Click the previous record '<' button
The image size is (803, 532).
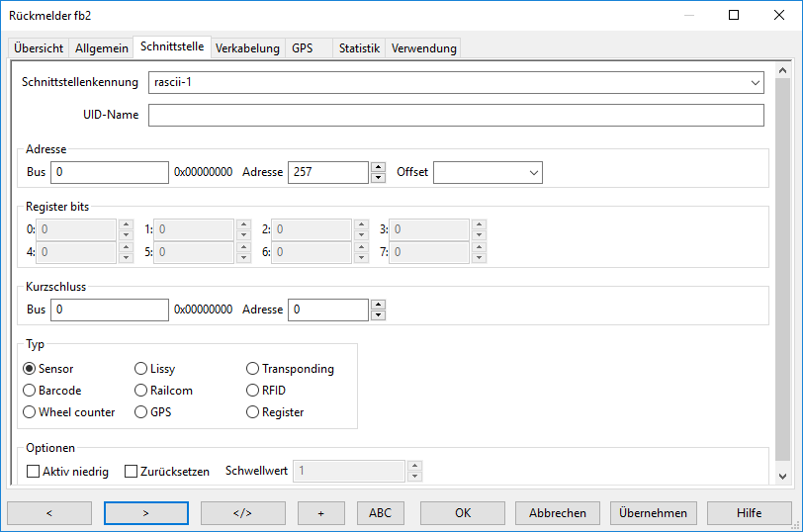(48, 513)
